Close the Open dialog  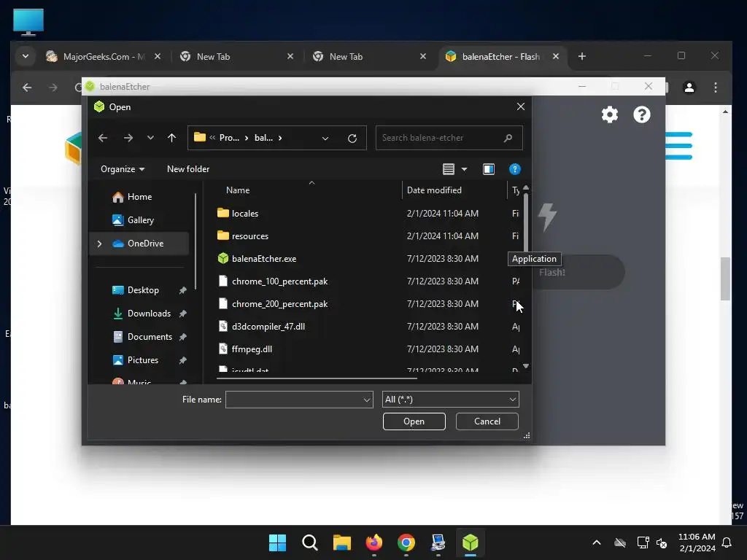point(521,106)
